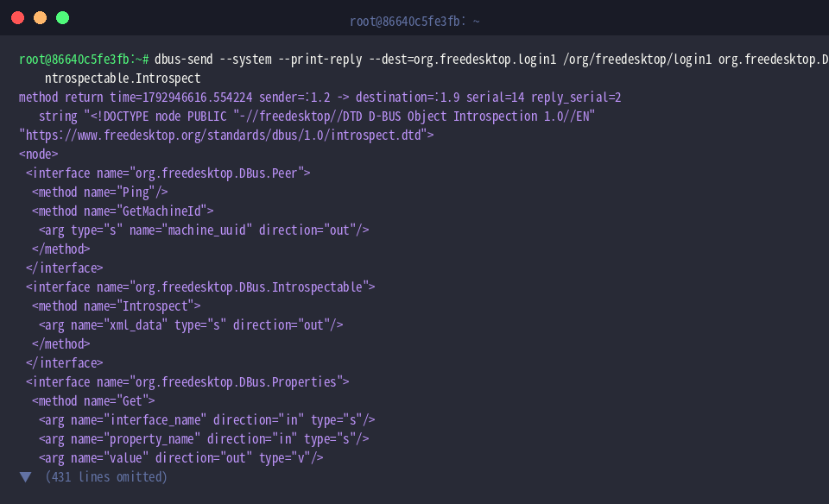Viewport: 829px width, 504px height.
Task: Click the "(431 lines omitted)" text
Action: click(x=106, y=477)
